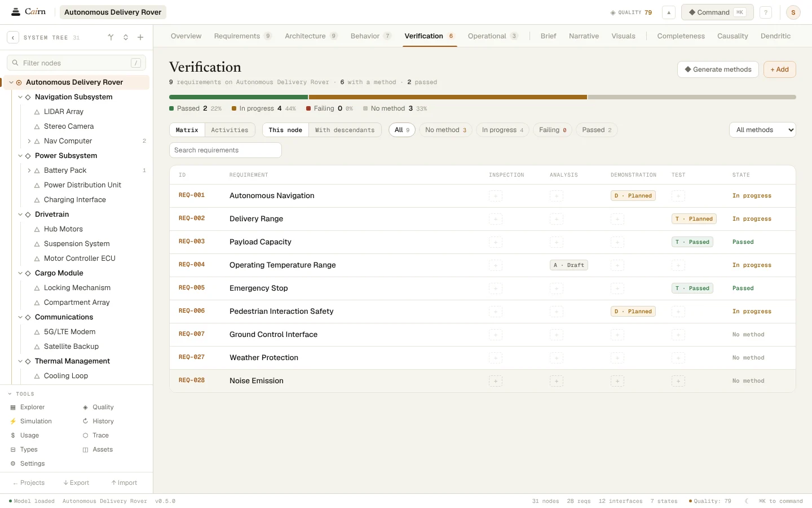812x508 pixels.
Task: Filter requirements by In progress chip
Action: (x=503, y=130)
